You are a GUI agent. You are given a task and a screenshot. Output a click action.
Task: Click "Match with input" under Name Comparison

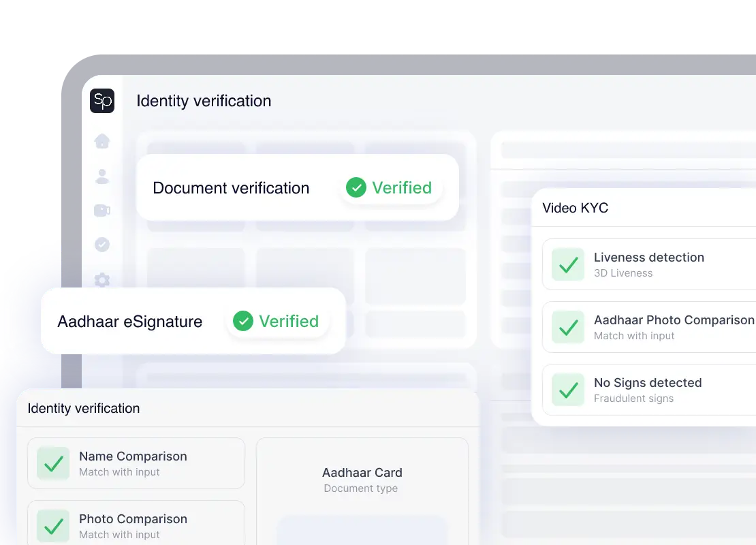[119, 472]
